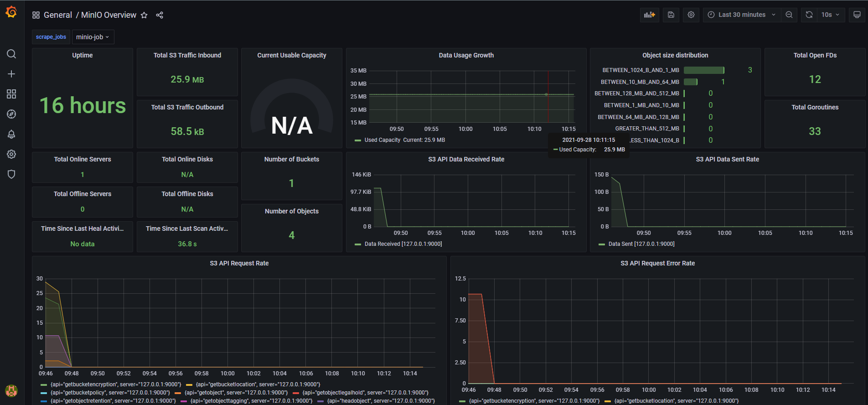
Task: Star the MinIO Overview dashboard
Action: pyautogui.click(x=144, y=15)
